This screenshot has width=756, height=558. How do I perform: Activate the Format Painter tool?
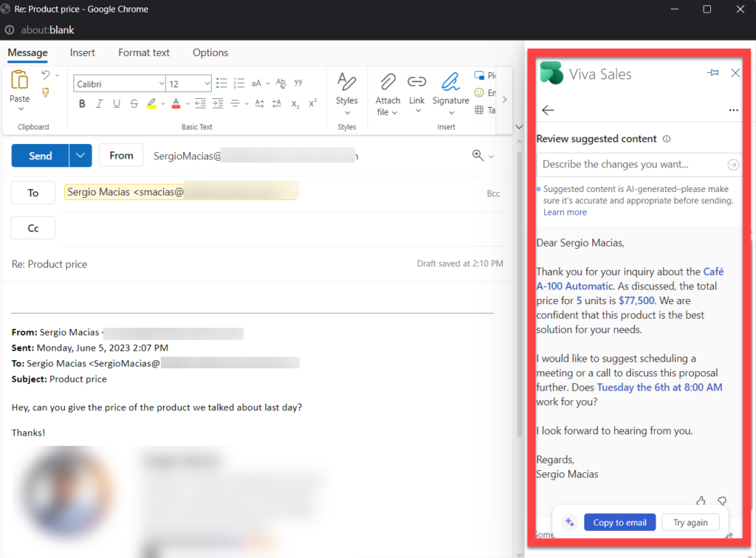point(46,92)
